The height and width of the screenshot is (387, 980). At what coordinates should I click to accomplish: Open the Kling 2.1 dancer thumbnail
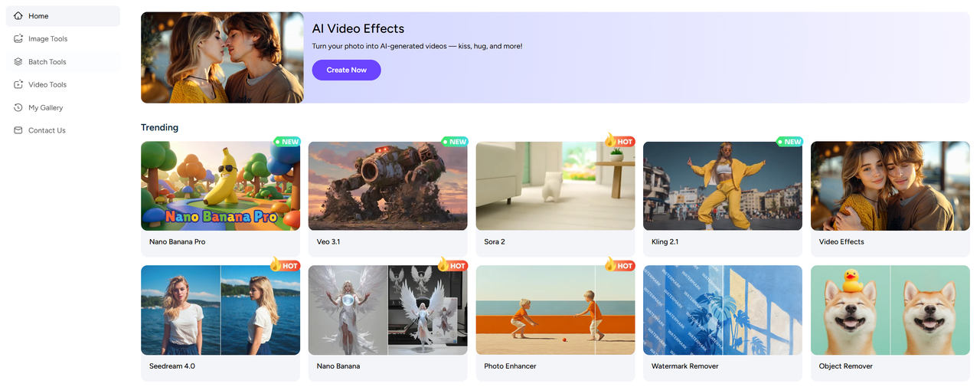(722, 185)
